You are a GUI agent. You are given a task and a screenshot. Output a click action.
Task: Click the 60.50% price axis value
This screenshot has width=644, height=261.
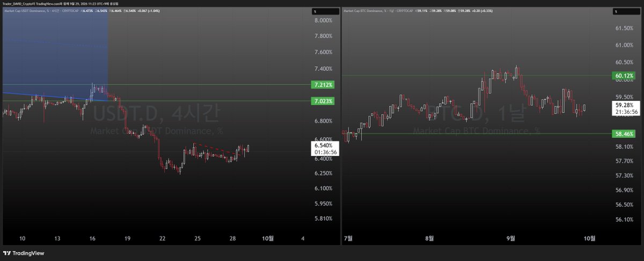(625, 62)
